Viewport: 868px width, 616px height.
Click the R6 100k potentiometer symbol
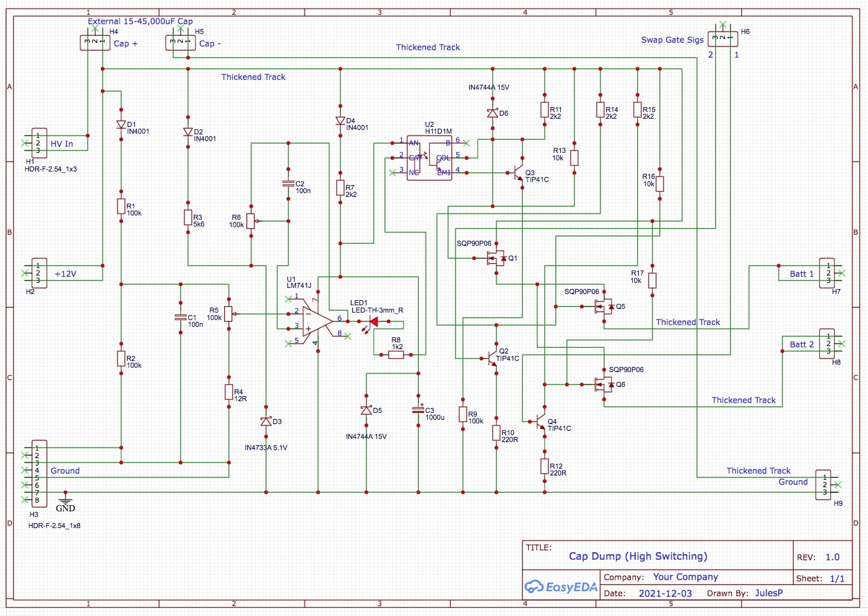pyautogui.click(x=251, y=221)
